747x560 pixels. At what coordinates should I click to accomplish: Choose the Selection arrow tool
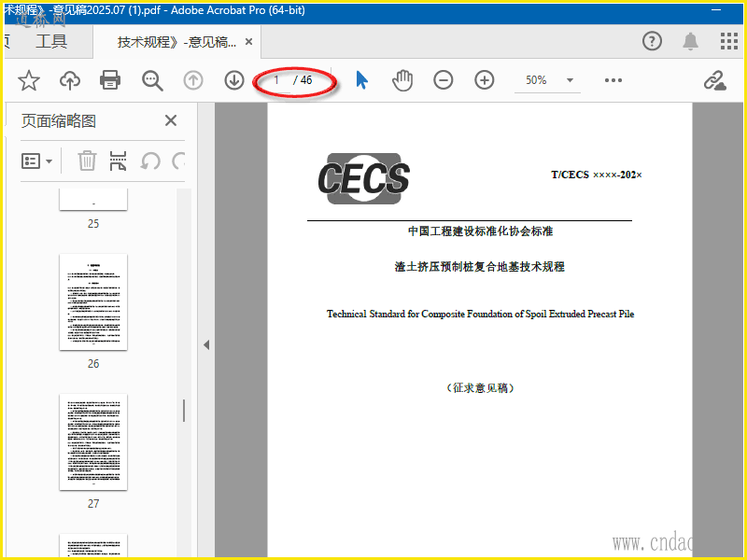(361, 80)
